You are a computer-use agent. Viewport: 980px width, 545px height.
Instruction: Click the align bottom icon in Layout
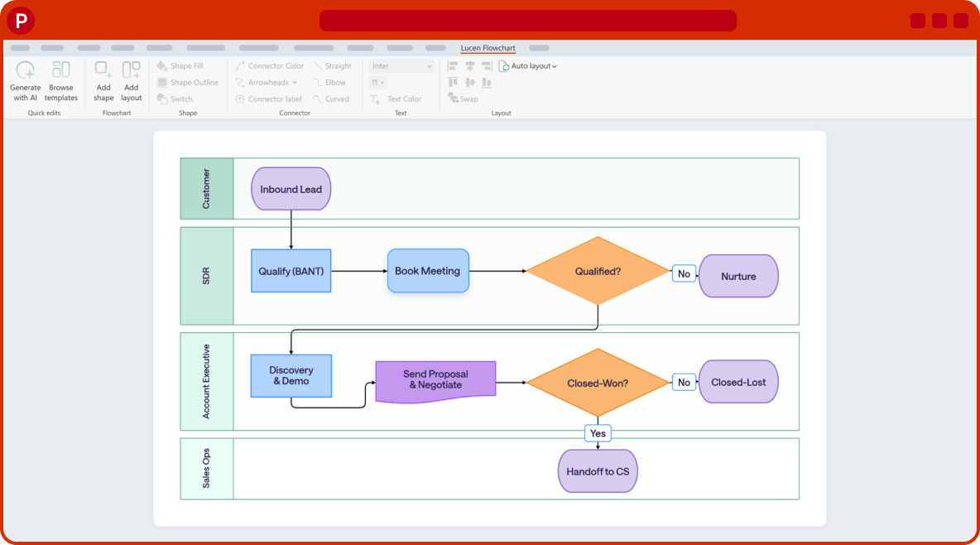point(487,82)
